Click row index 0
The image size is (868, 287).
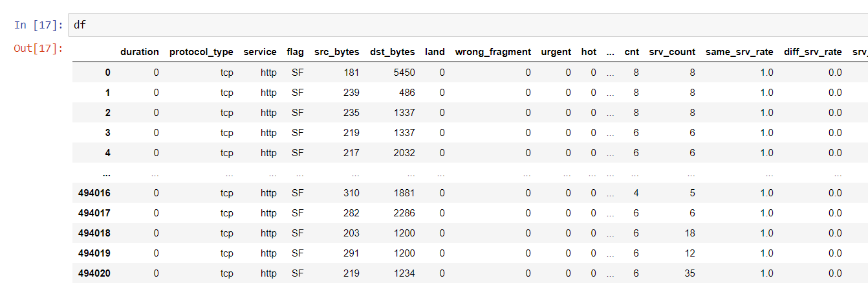(107, 73)
